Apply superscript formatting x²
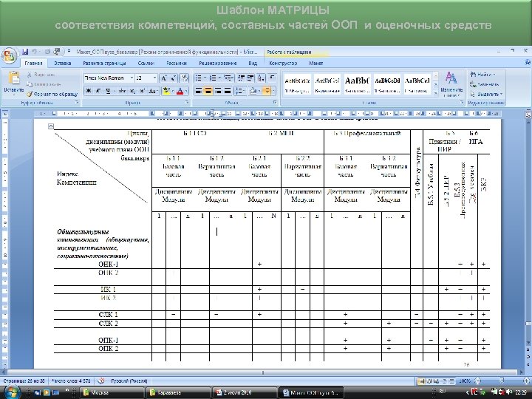Viewport: 532px width, 399px height. point(143,91)
